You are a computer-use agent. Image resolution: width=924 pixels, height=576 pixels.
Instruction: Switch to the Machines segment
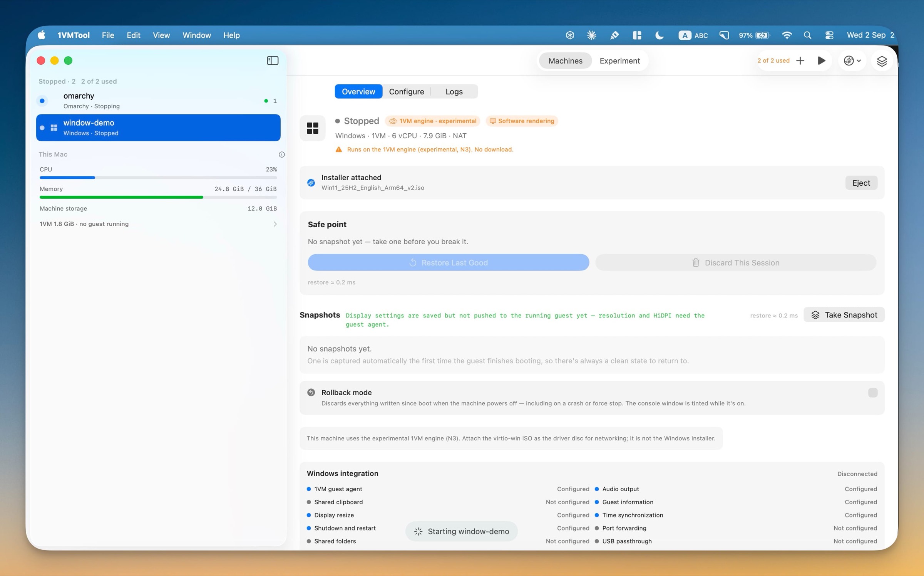565,60
